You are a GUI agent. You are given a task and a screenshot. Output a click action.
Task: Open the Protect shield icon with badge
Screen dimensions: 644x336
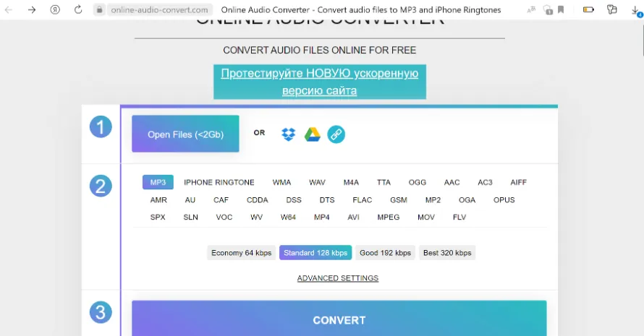548,10
